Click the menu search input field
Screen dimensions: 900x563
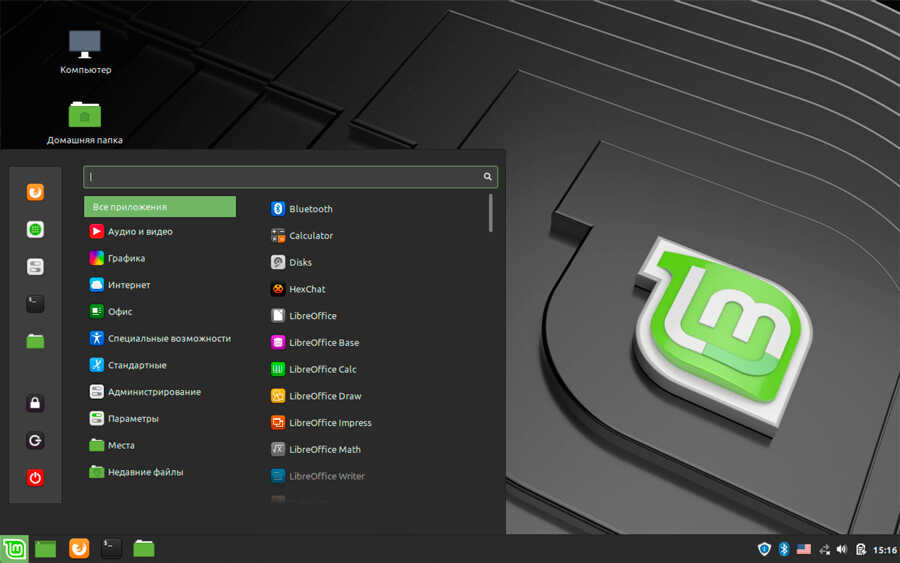click(x=285, y=177)
